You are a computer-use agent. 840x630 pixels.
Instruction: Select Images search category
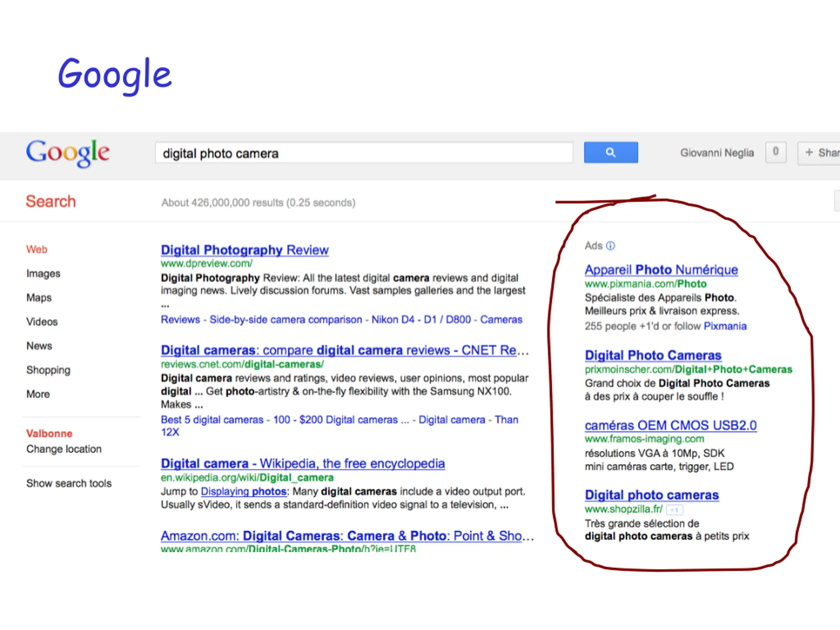click(43, 273)
